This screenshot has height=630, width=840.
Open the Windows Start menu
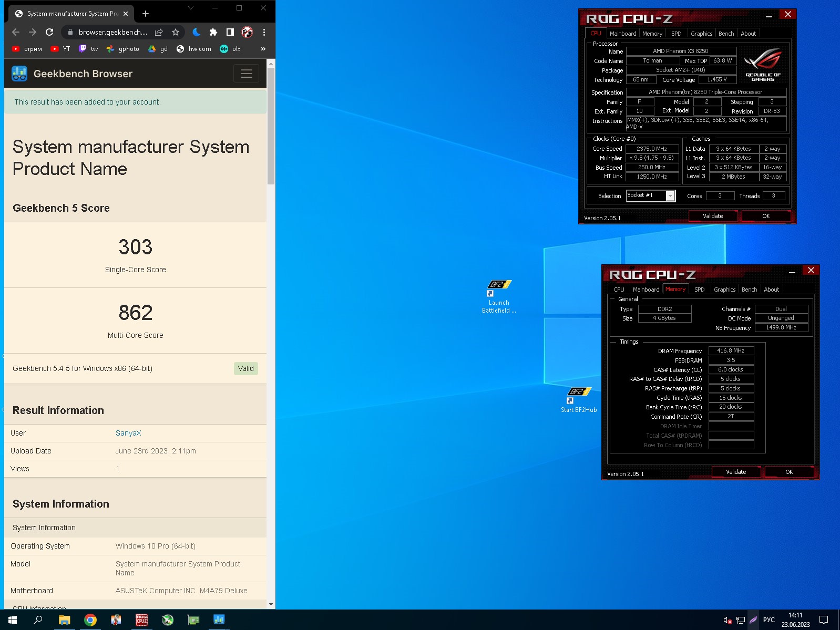tap(13, 620)
